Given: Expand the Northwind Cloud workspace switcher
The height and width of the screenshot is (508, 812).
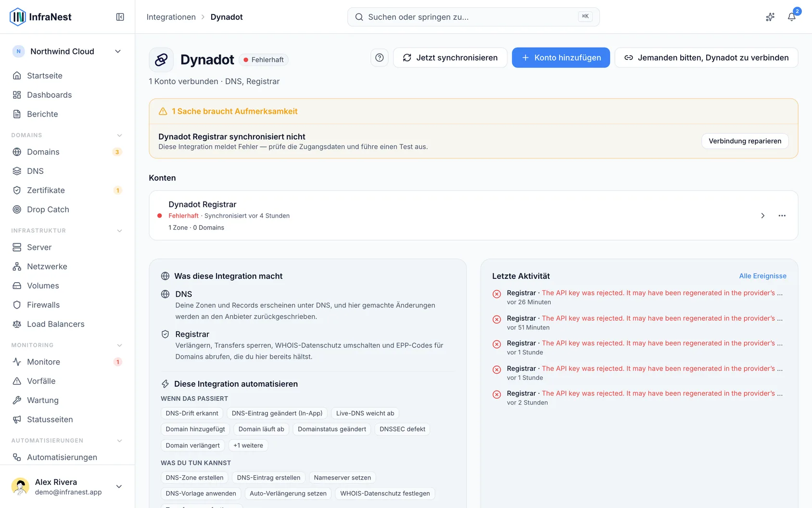Looking at the screenshot, I should 67,52.
